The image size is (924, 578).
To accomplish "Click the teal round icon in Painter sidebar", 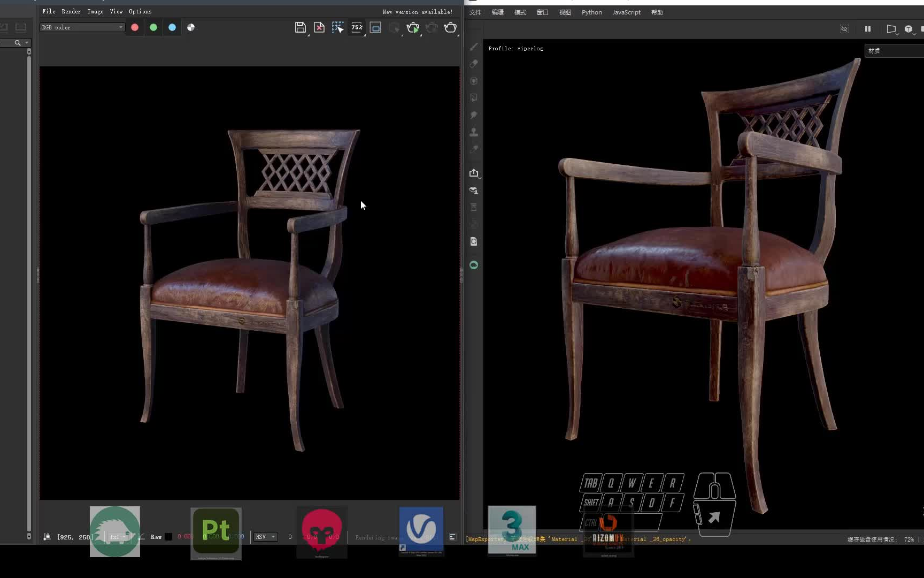I will tap(474, 265).
